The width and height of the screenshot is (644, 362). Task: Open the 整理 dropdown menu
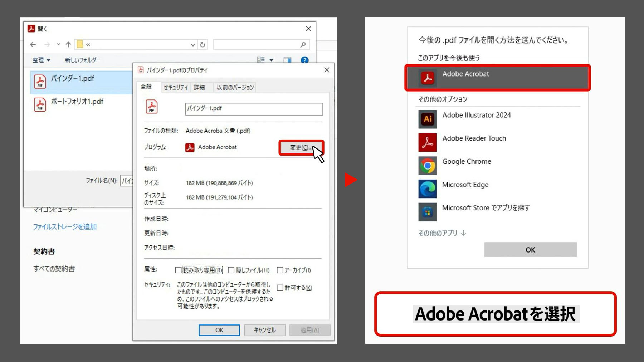coord(41,60)
